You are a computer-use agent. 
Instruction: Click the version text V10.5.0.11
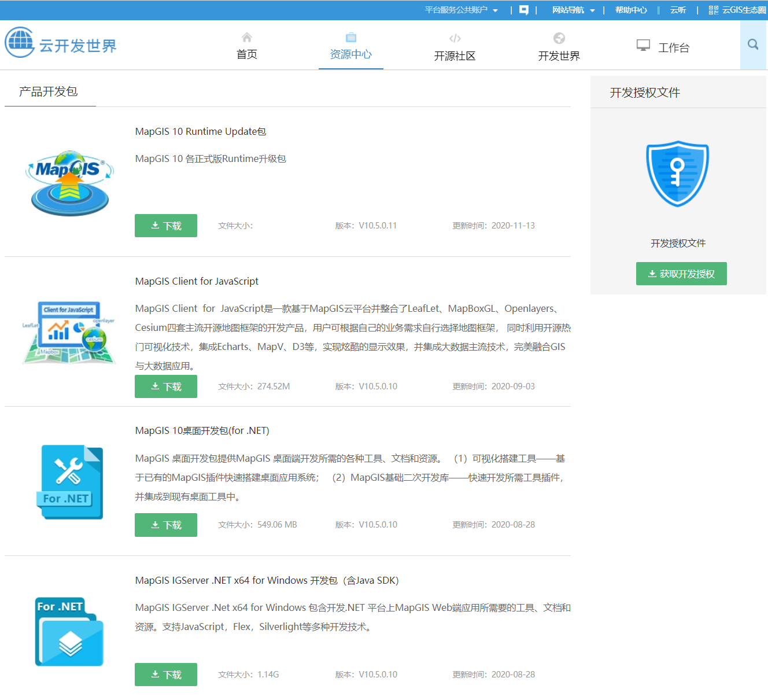[378, 226]
